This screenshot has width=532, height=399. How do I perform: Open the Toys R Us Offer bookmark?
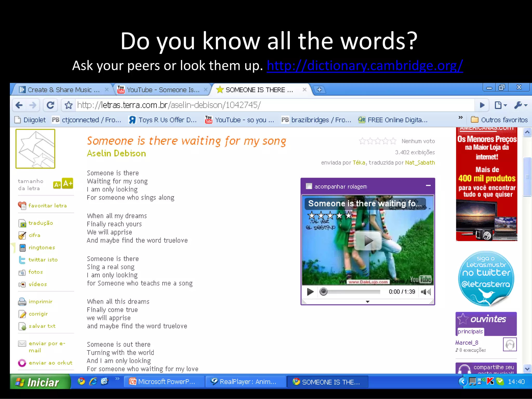[163, 120]
